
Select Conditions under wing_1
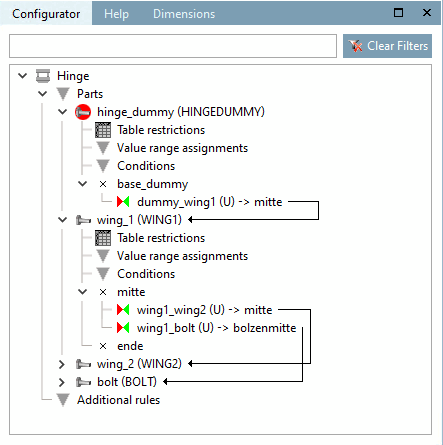click(x=146, y=274)
